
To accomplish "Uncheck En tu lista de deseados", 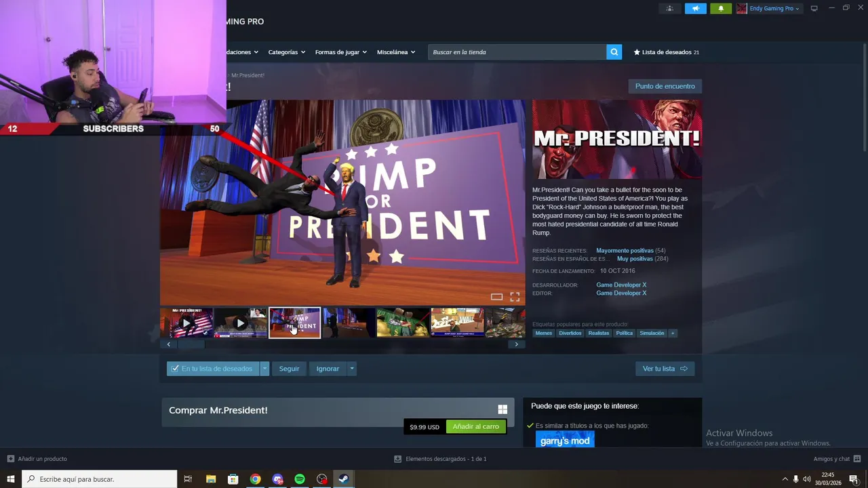I will coord(175,369).
